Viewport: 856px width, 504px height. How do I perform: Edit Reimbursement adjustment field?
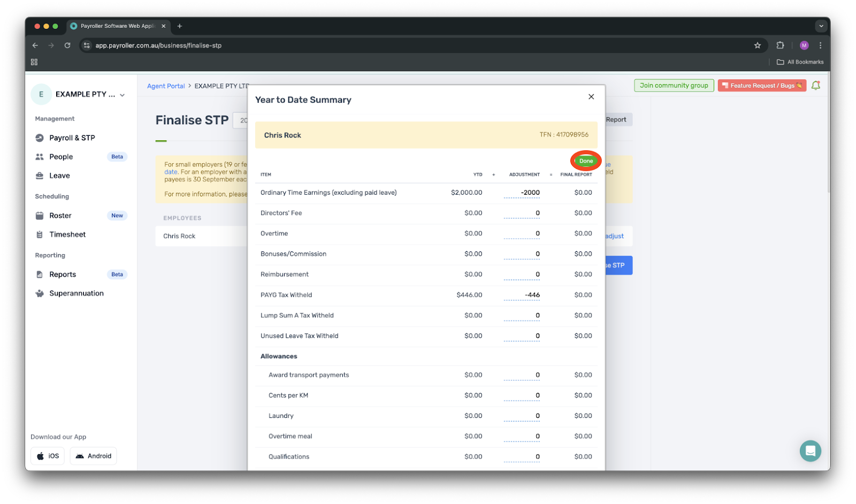tap(522, 274)
